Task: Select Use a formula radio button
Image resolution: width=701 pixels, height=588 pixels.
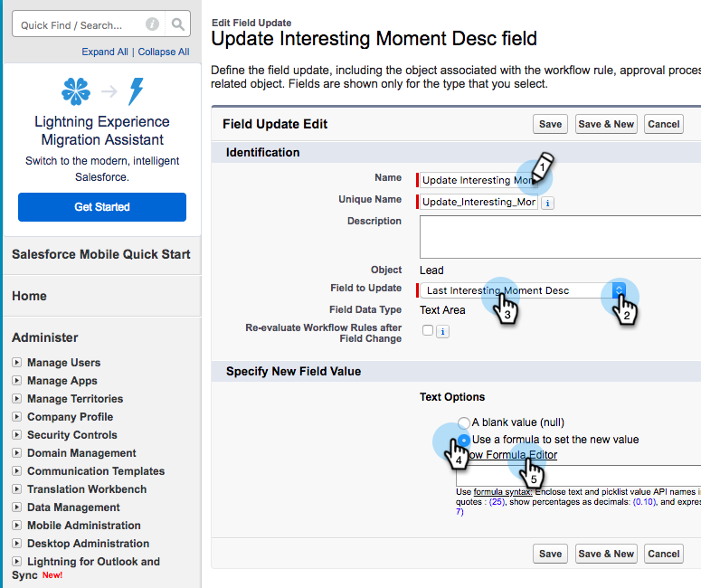Action: [464, 440]
